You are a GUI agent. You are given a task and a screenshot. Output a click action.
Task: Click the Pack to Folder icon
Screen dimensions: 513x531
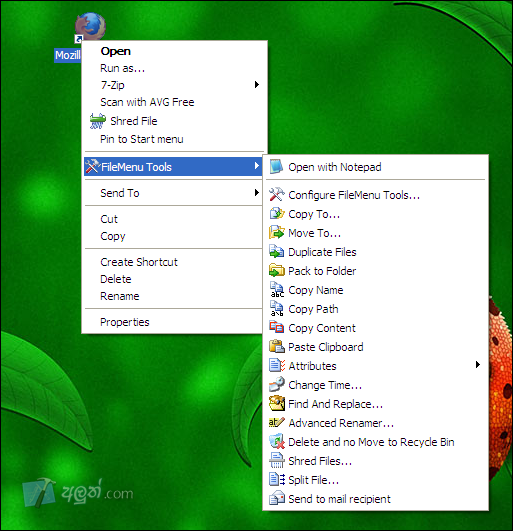277,271
